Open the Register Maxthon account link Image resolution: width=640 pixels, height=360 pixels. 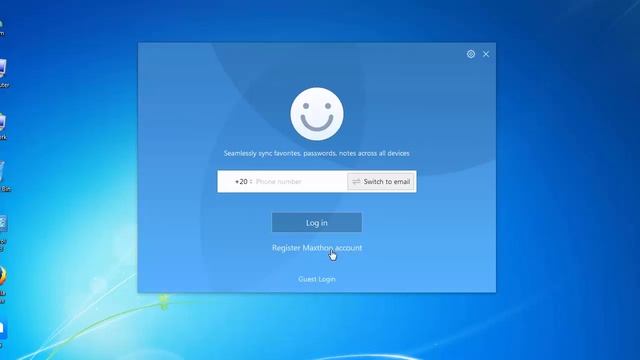click(x=317, y=248)
